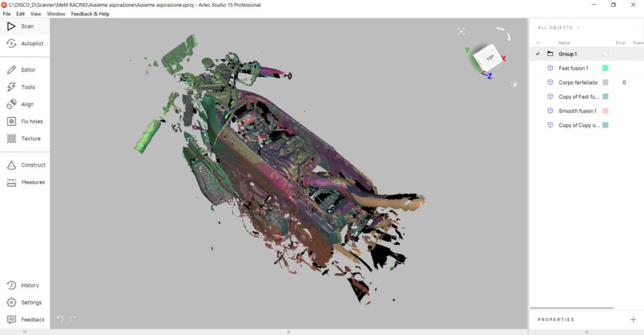Image resolution: width=644 pixels, height=335 pixels.
Task: Open the ALL OBJECTS filter dropdown
Action: click(559, 28)
